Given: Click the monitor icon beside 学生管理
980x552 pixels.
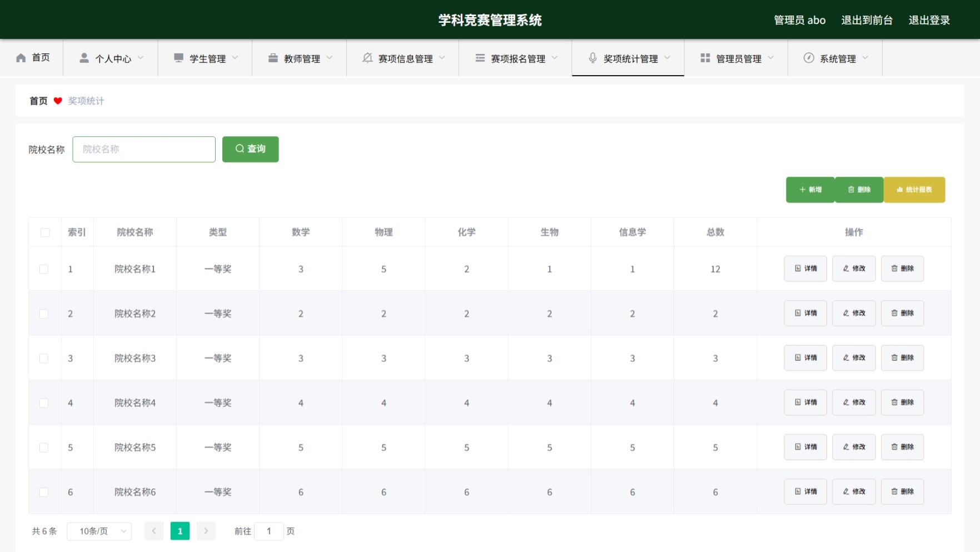Looking at the screenshot, I should (178, 58).
